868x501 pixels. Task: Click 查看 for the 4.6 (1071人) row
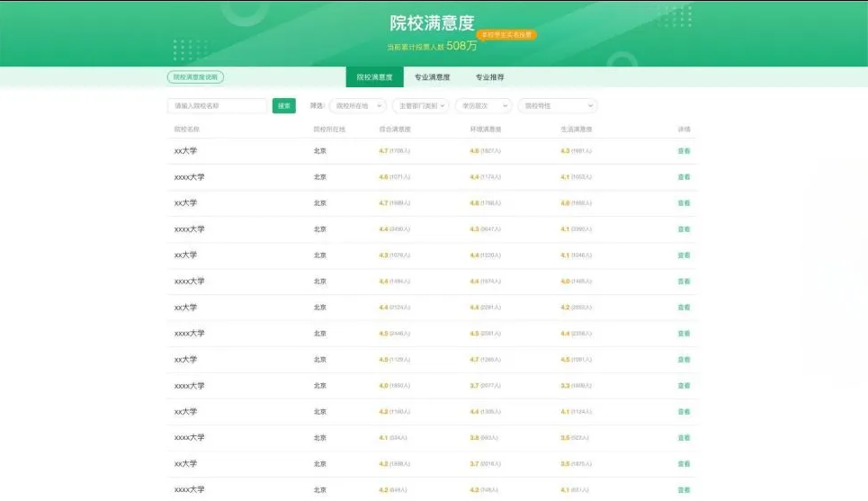coord(684,177)
